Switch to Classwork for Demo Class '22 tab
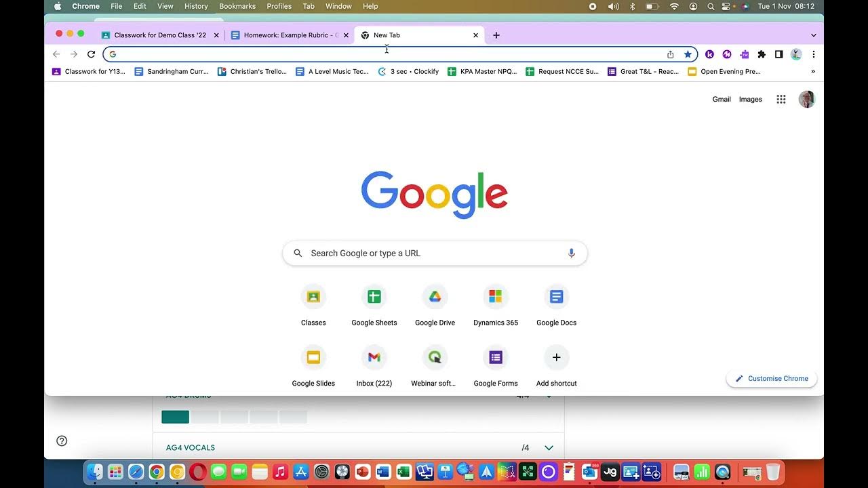 coord(160,35)
